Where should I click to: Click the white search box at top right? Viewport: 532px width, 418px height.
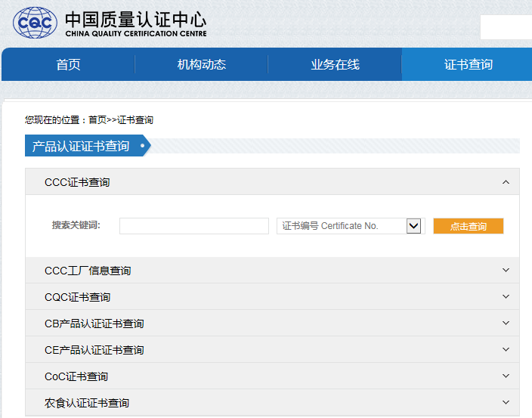point(506,27)
